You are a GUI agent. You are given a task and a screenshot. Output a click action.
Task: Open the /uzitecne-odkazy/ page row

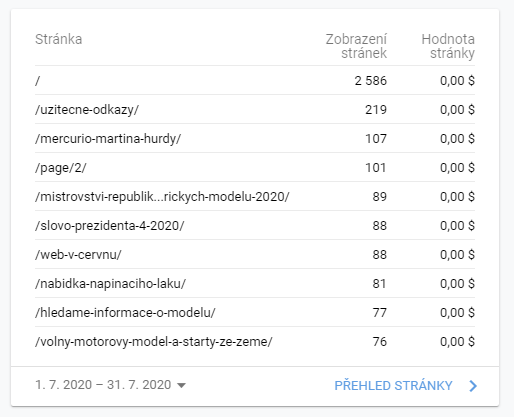click(255, 109)
